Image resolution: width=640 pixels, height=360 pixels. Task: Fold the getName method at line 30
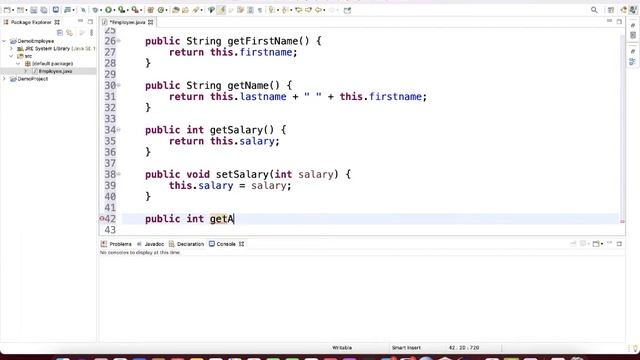click(x=119, y=85)
